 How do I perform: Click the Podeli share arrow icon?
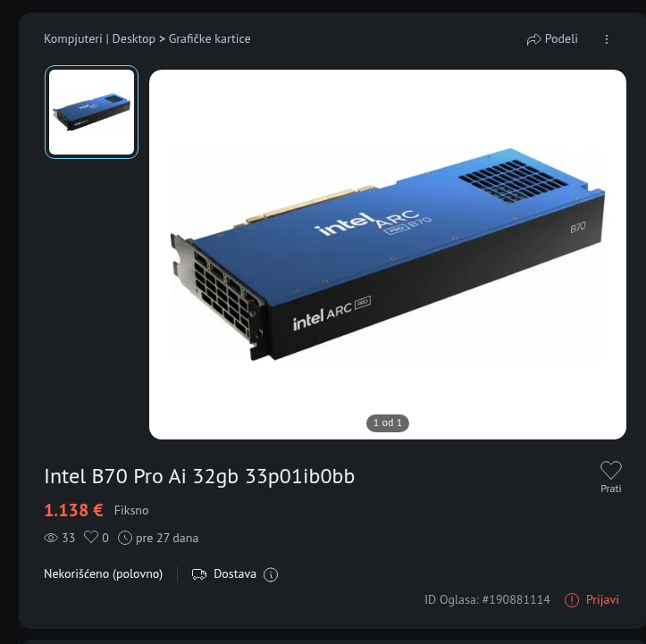coord(533,39)
